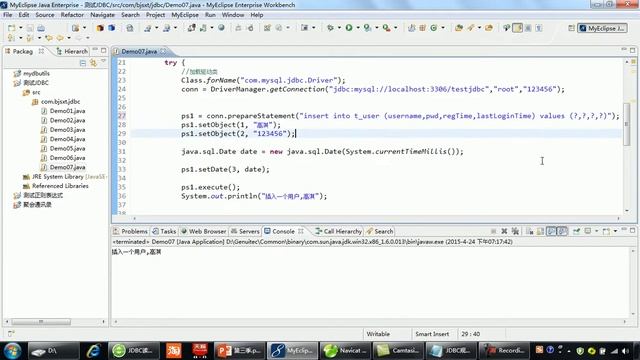Viewport: 640px width, 360px height.
Task: Close the Demo07.java editor tab
Action: pos(163,51)
